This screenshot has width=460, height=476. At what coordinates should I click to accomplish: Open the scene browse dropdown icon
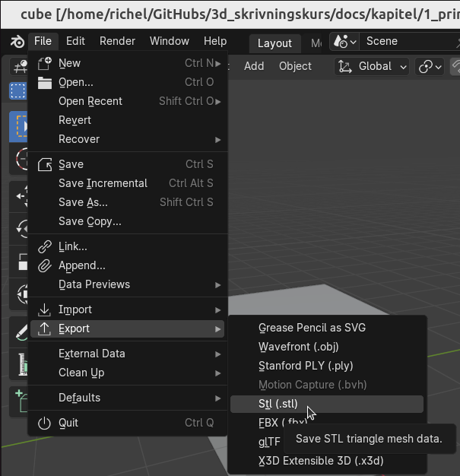pos(344,41)
